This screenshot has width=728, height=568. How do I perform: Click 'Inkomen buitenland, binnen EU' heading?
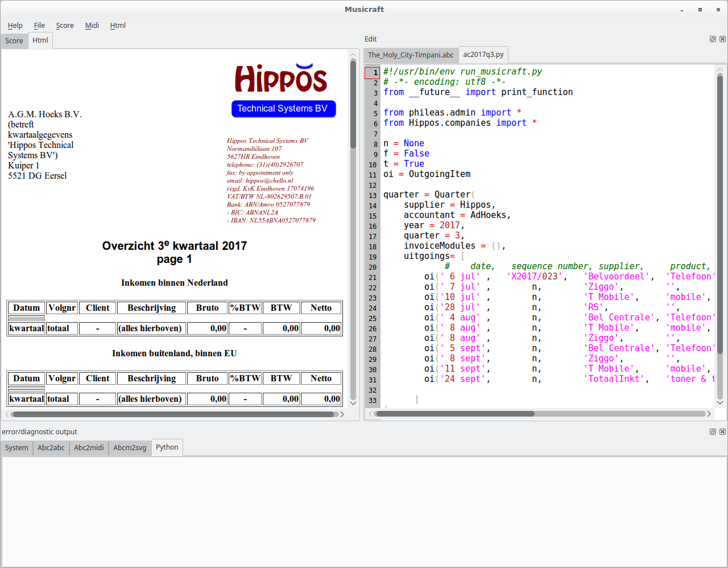(175, 353)
